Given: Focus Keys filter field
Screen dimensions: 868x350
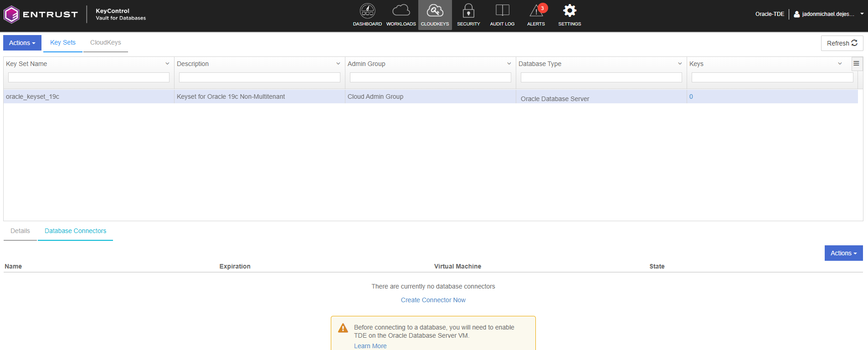Looking at the screenshot, I should pyautogui.click(x=772, y=77).
